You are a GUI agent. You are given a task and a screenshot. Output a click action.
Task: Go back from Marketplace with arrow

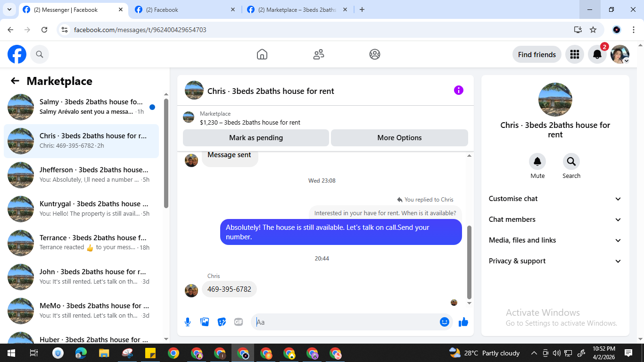(x=15, y=81)
